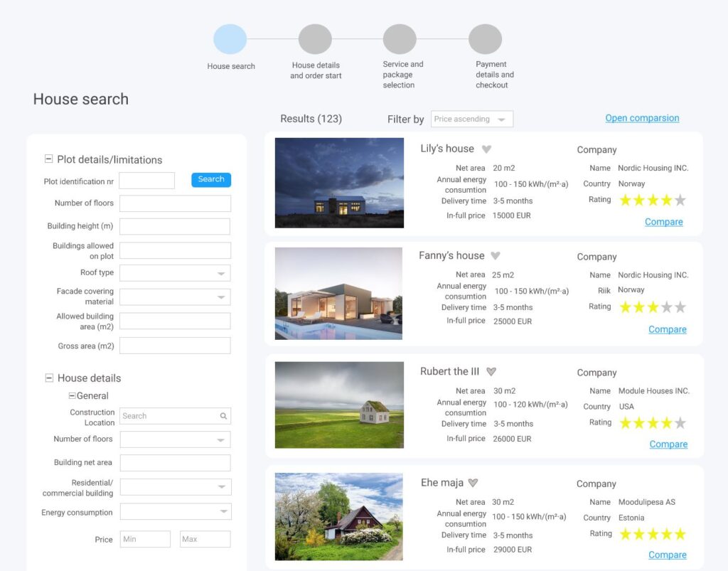Open the Roof type dropdown
The height and width of the screenshot is (571, 728).
[x=222, y=273]
